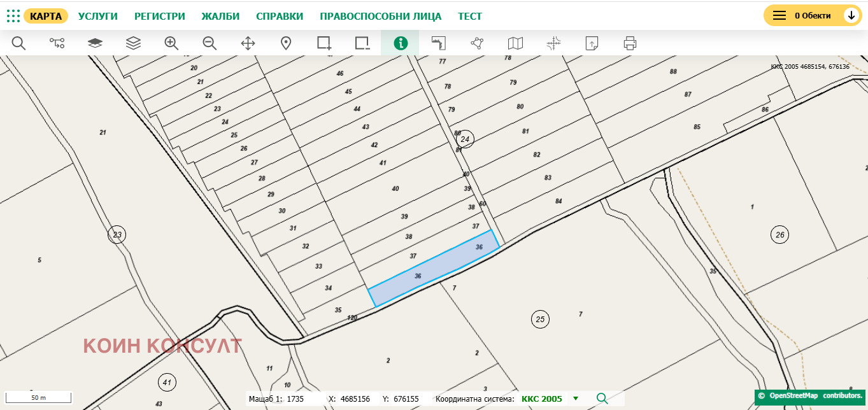Switch to the СПРАВКИ menu

click(280, 15)
